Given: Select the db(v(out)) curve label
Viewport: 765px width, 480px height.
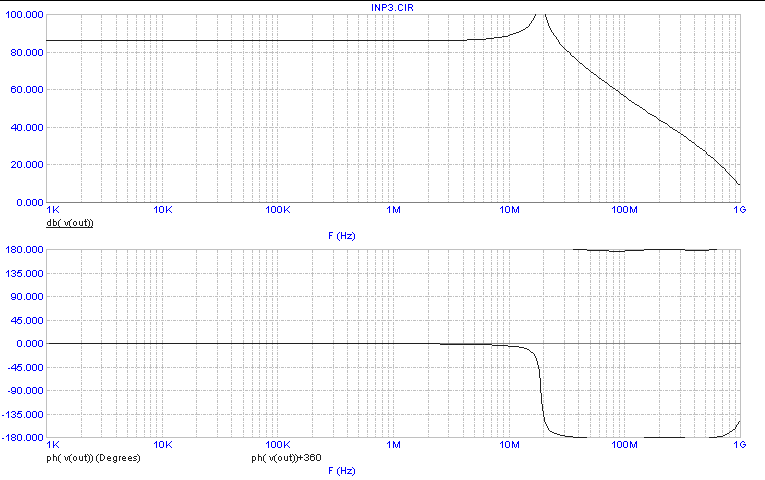Looking at the screenshot, I should pos(70,223).
